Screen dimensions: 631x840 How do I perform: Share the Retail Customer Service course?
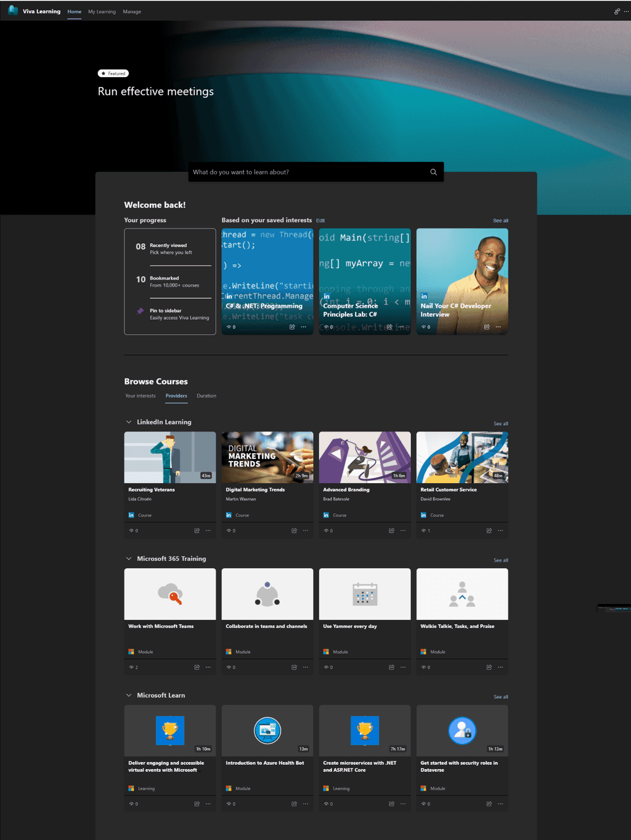[489, 531]
